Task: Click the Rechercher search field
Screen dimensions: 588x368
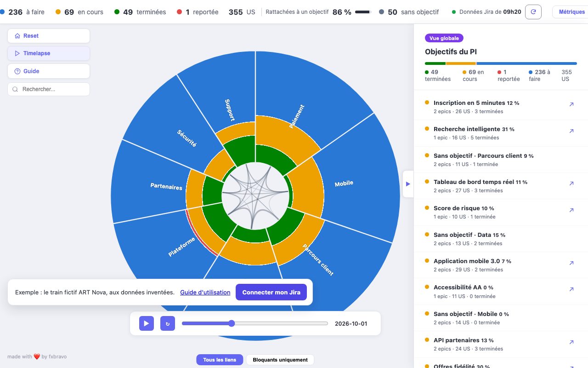Action: (x=49, y=89)
